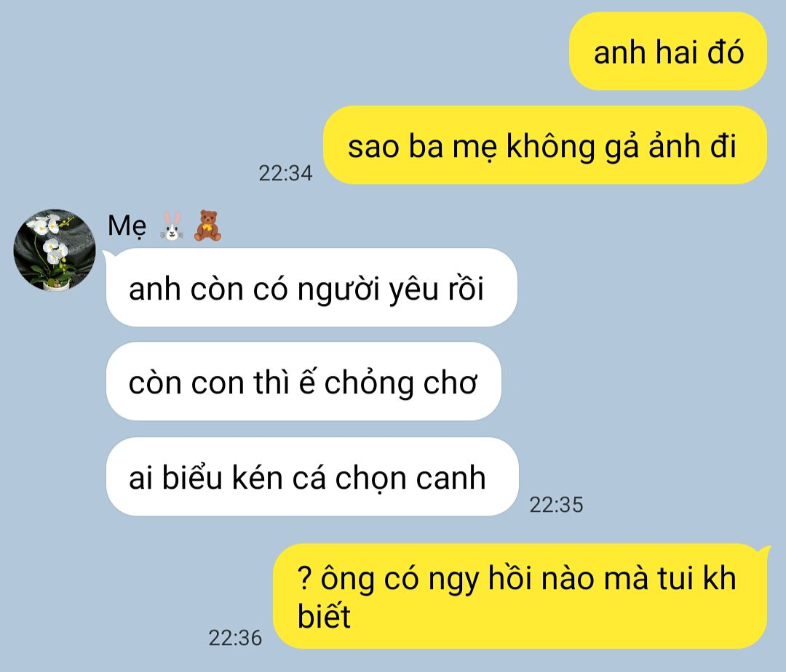Screen dimensions: 786x672
Task: Select the sender name Mẹ
Action: coord(127,226)
